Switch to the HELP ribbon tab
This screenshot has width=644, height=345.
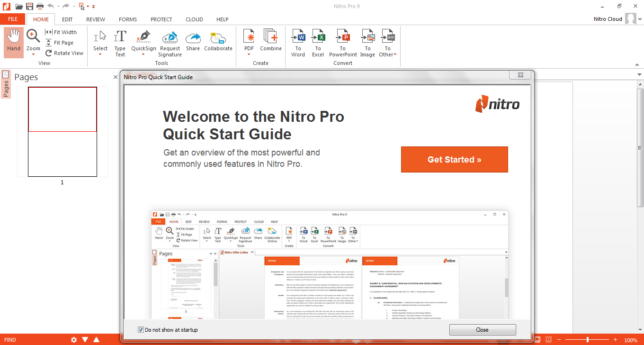click(222, 19)
